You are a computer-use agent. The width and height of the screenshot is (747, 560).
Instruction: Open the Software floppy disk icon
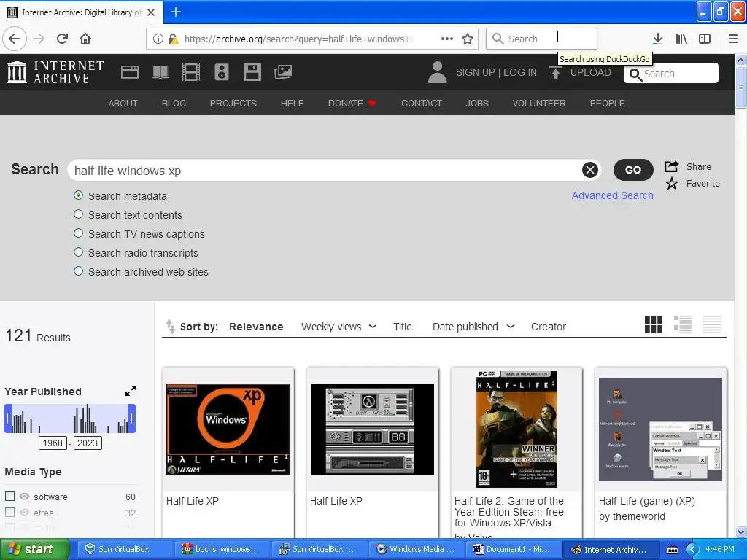252,72
